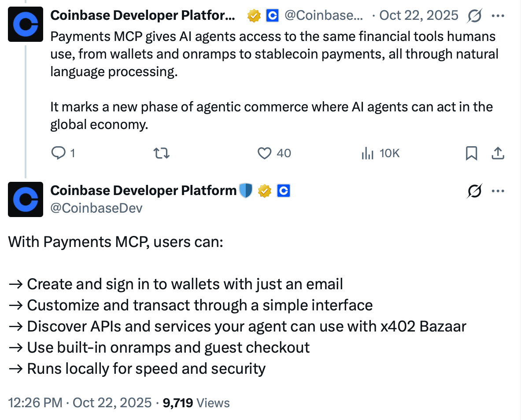Click the @CoinbaseDev handle

(x=97, y=207)
